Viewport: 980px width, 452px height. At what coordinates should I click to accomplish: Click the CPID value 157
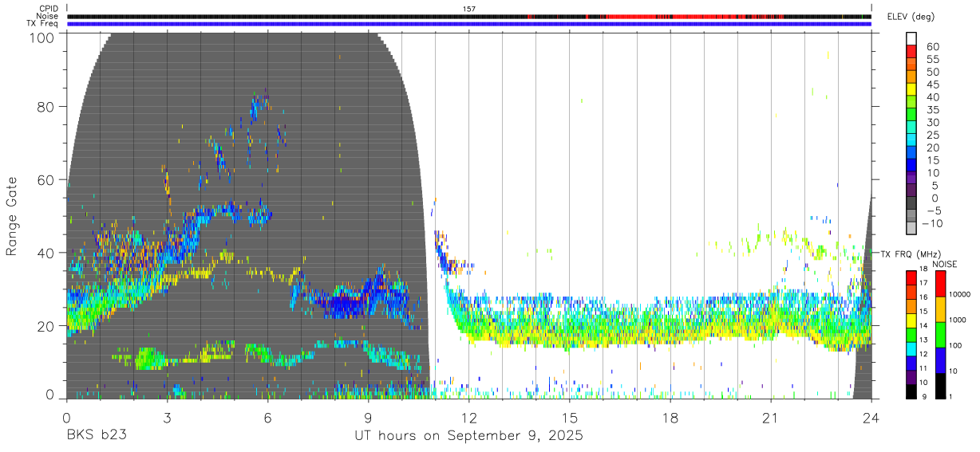click(x=469, y=9)
